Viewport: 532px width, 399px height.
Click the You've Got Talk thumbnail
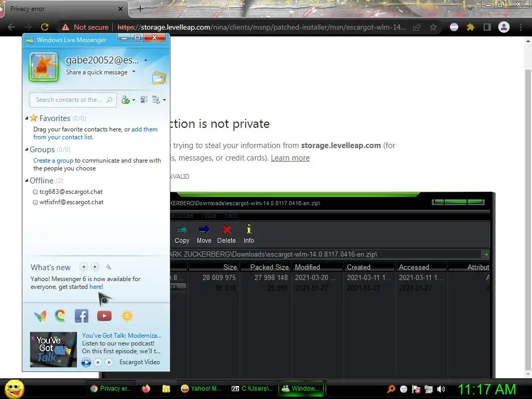click(x=54, y=350)
